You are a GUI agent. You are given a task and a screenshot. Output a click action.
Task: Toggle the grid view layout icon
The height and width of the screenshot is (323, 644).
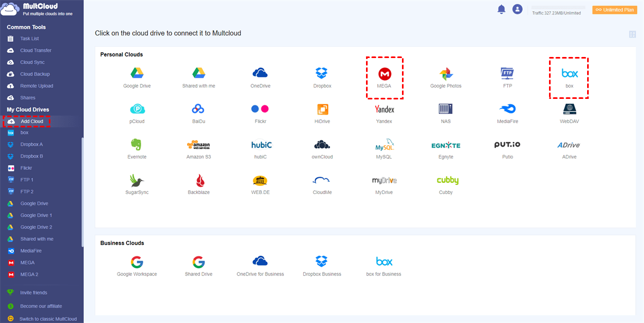(x=633, y=34)
